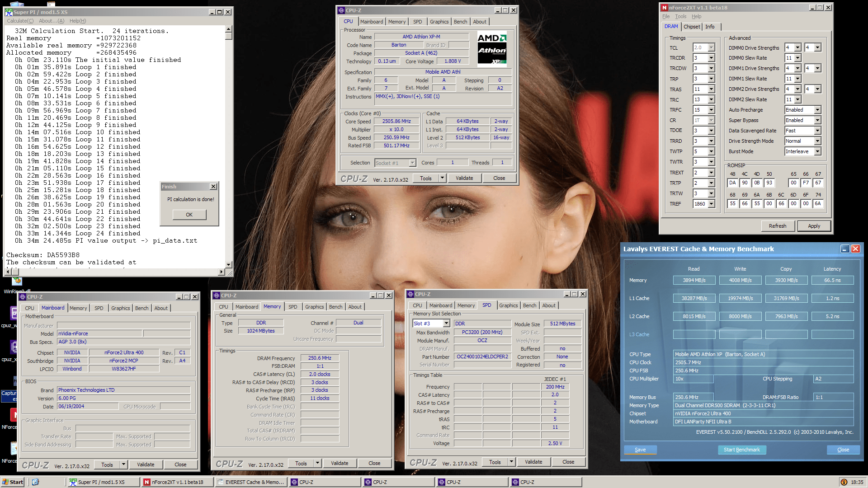
Task: Click the Super PI taskbar icon
Action: coord(73,482)
